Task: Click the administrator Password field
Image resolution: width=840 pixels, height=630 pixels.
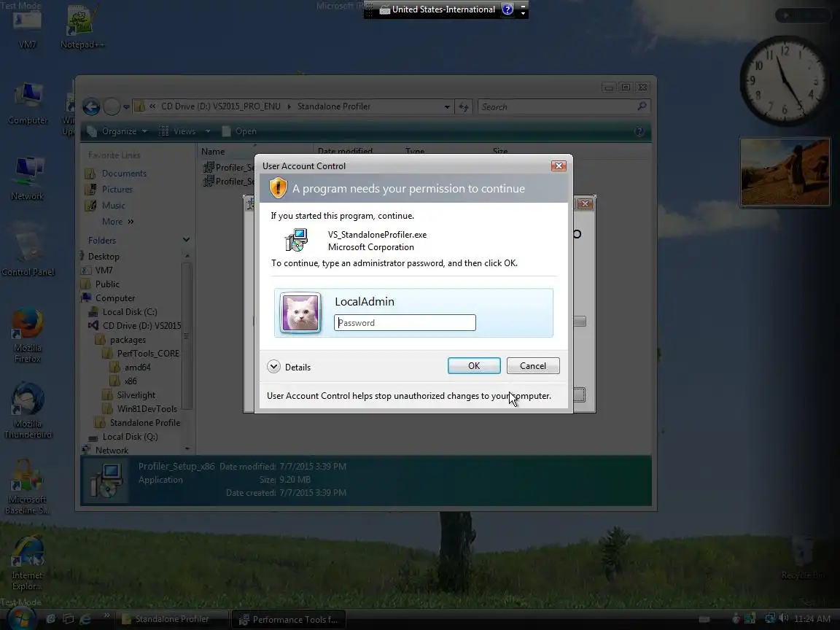Action: point(405,322)
